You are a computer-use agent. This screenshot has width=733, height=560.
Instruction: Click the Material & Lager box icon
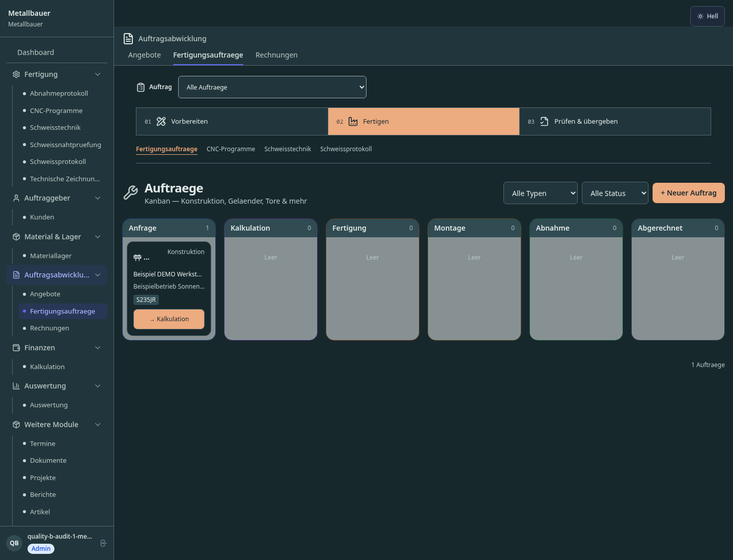click(x=16, y=237)
